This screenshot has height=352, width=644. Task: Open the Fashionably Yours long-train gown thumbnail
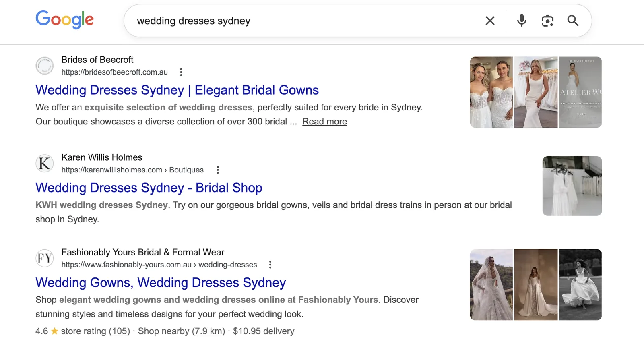[536, 285]
